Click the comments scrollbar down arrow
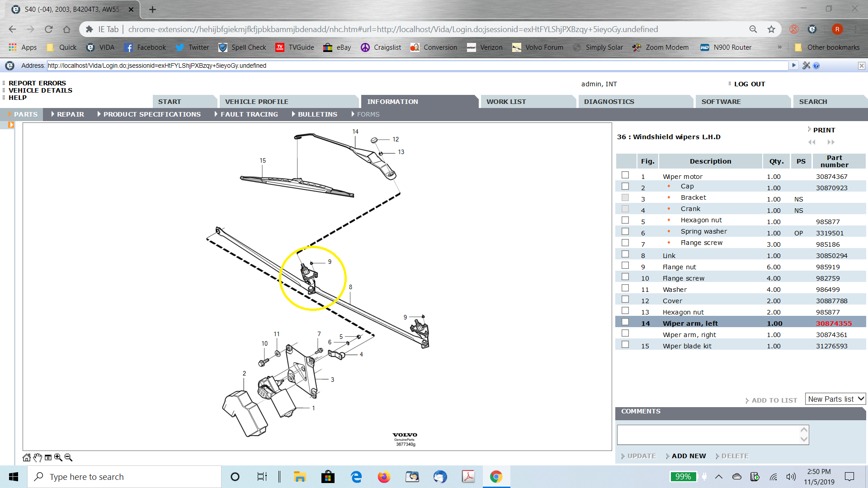Viewport: 868px width, 488px height. pos(804,439)
